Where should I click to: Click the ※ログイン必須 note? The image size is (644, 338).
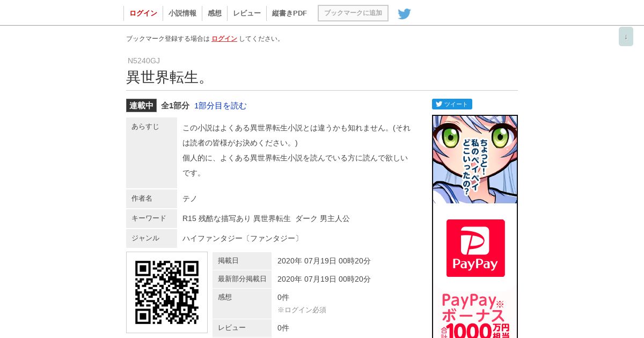[302, 310]
